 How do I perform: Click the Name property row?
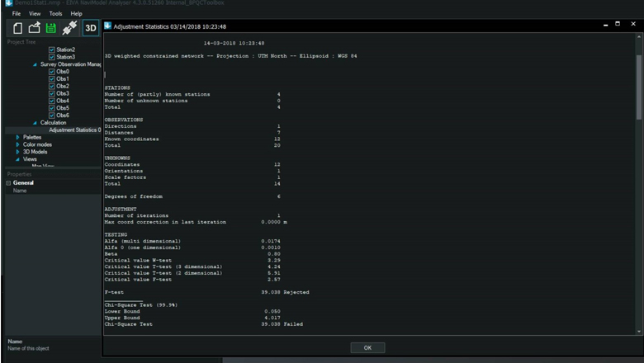coord(53,191)
